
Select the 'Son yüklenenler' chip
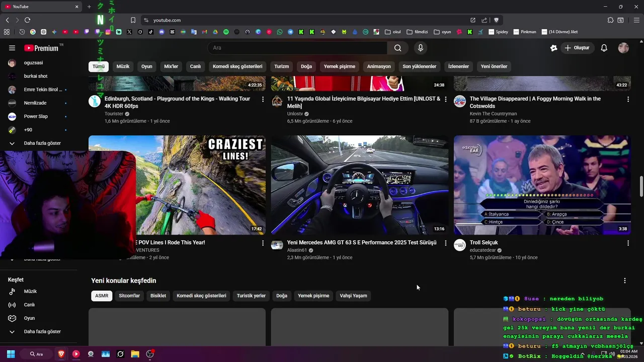[420, 66]
